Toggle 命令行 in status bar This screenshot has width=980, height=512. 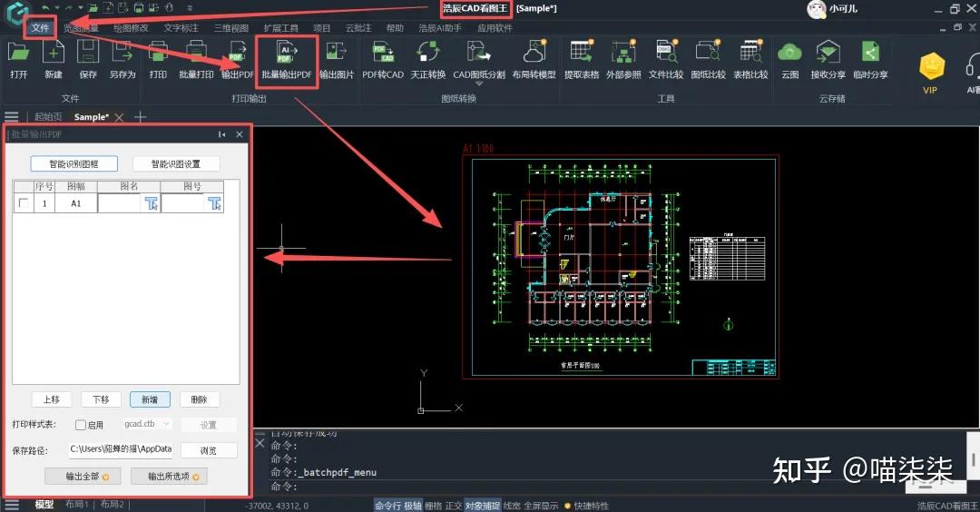[388, 506]
